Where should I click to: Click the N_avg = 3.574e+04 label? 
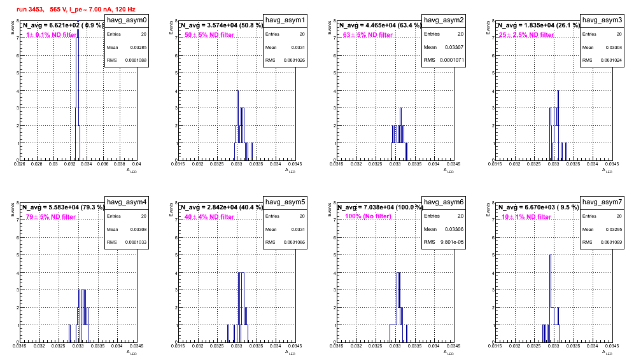click(x=221, y=25)
